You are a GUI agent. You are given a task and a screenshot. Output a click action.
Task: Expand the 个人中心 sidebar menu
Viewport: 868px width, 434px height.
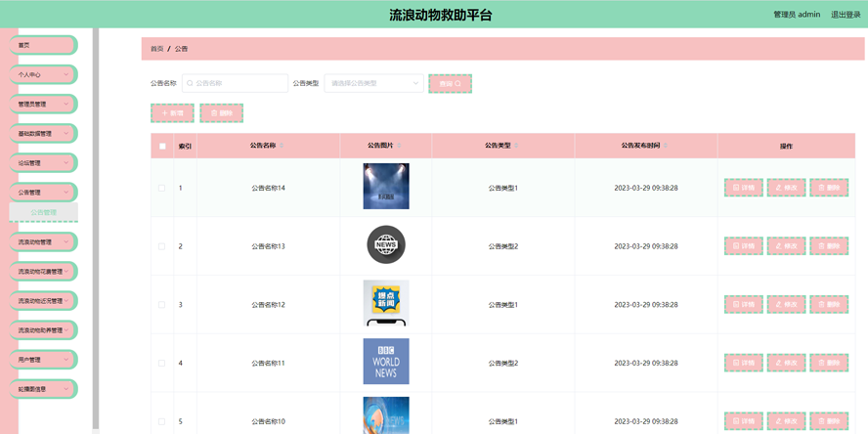(44, 74)
